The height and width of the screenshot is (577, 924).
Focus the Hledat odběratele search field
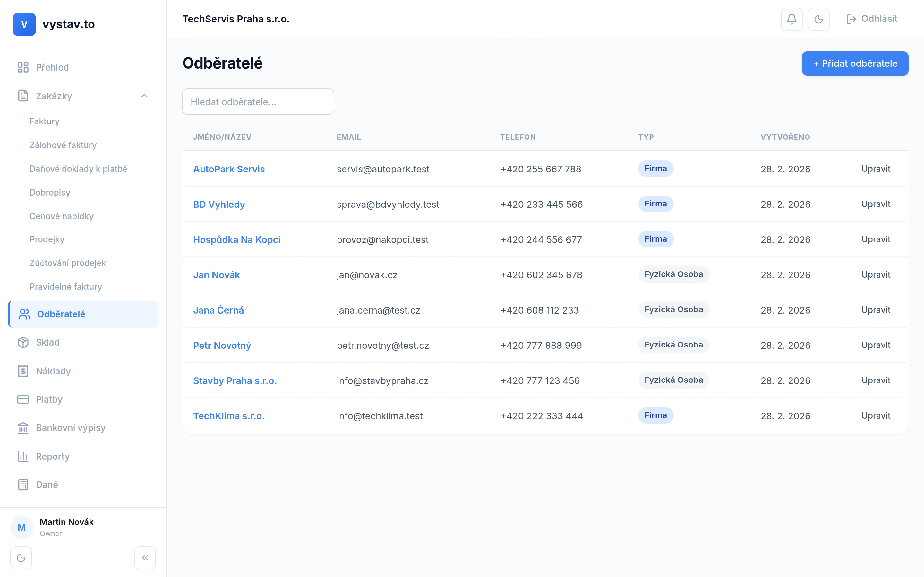click(258, 102)
